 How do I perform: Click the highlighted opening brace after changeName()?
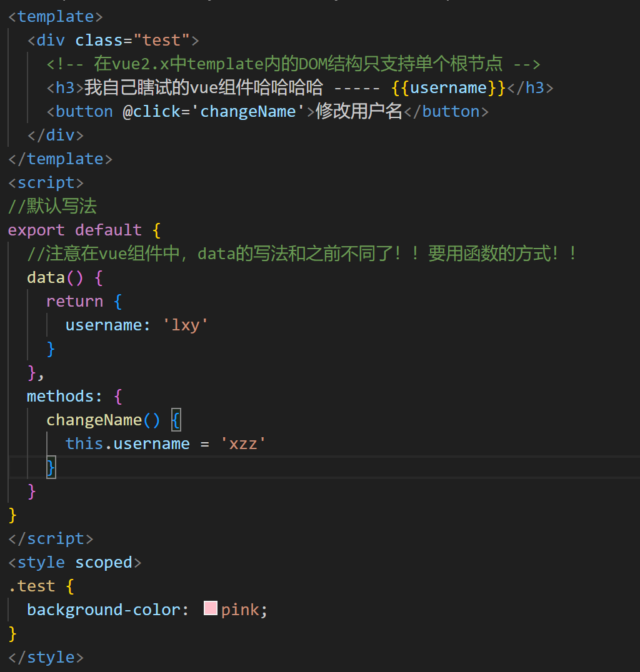point(176,420)
